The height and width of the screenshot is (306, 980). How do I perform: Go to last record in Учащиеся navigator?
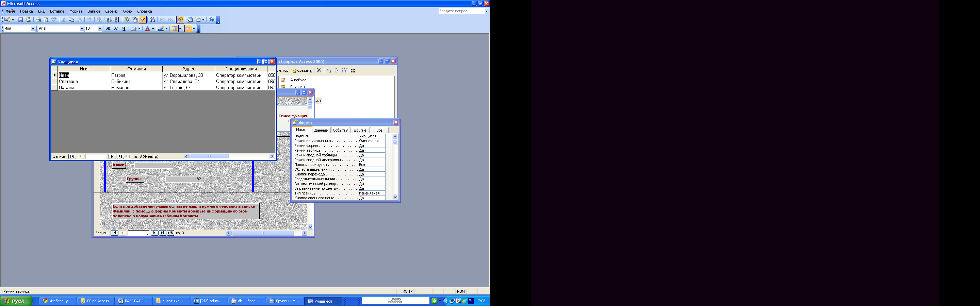pos(120,156)
